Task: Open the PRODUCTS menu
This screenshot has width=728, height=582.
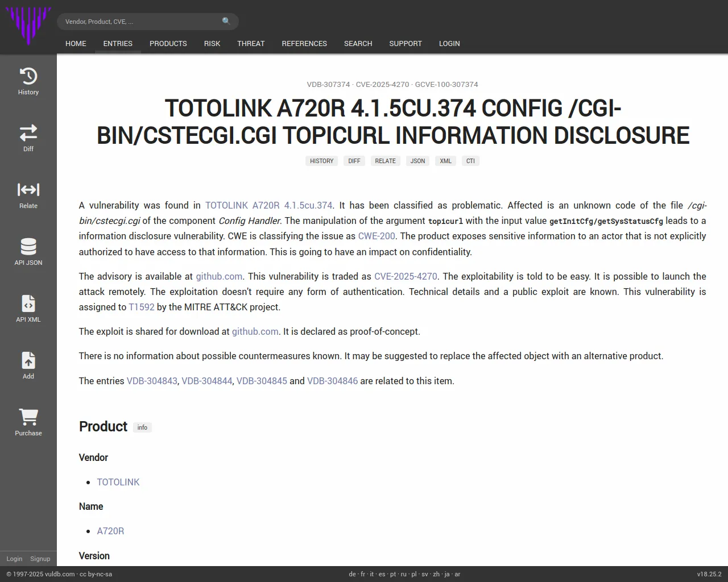Action: [168, 44]
